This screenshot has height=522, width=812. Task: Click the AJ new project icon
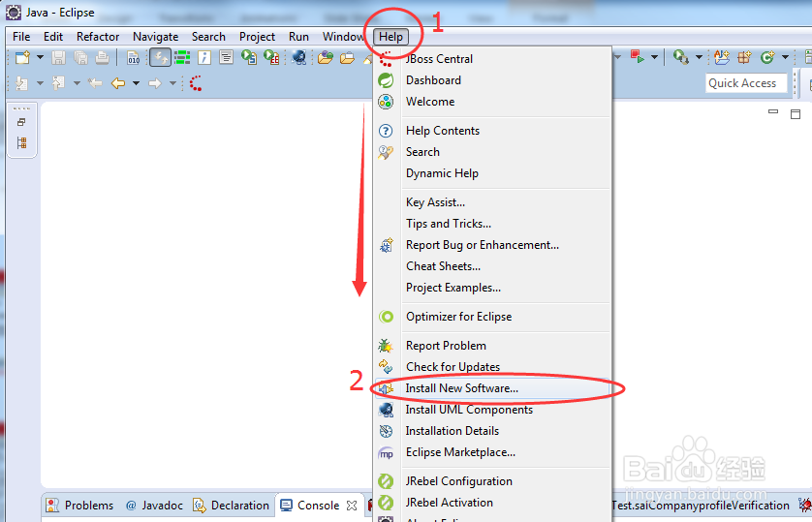coord(721,57)
